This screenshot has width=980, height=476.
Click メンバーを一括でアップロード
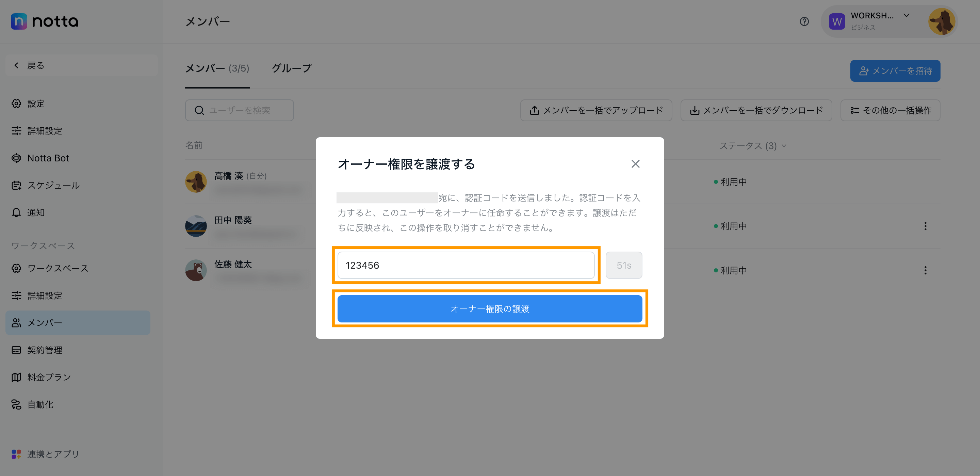click(596, 110)
